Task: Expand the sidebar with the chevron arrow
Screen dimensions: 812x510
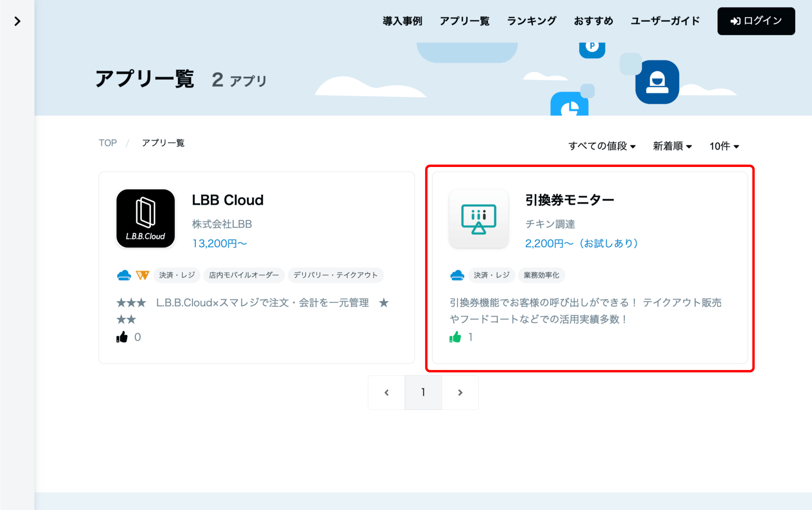Action: coord(17,21)
